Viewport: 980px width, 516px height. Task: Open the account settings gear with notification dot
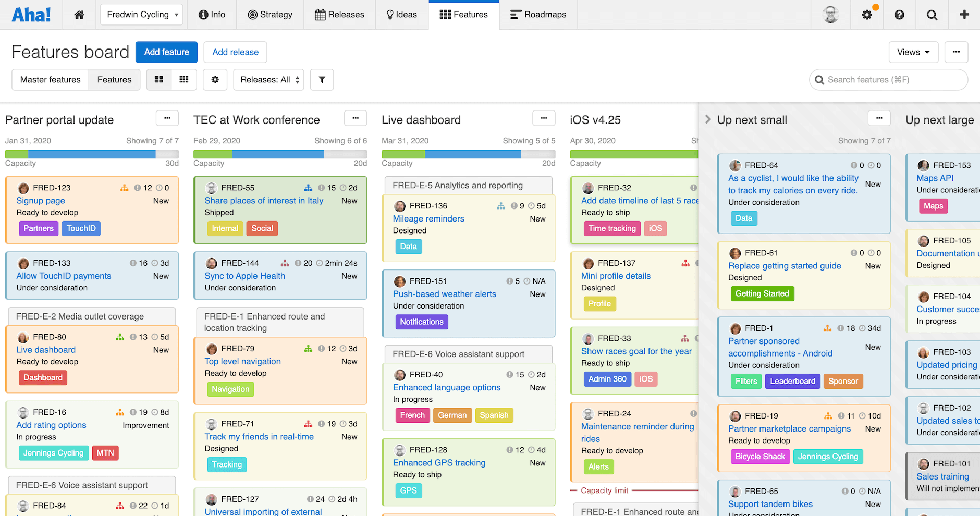867,14
